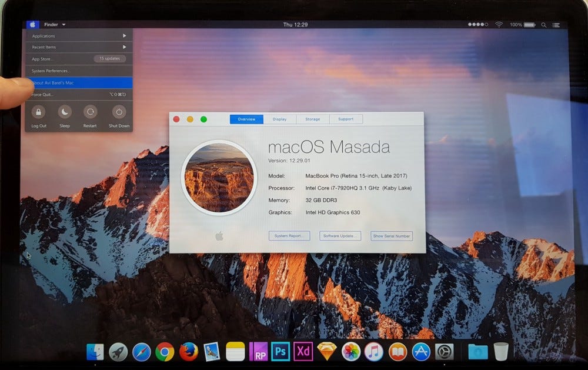The width and height of the screenshot is (588, 370).
Task: Click the Log Out lock icon
Action: [x=38, y=112]
